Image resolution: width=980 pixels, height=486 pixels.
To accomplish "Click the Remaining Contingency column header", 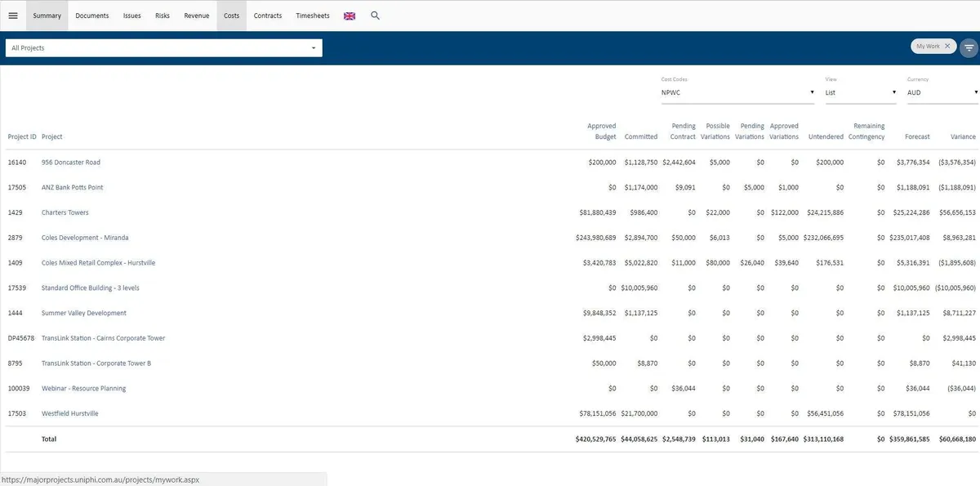I will coord(866,132).
